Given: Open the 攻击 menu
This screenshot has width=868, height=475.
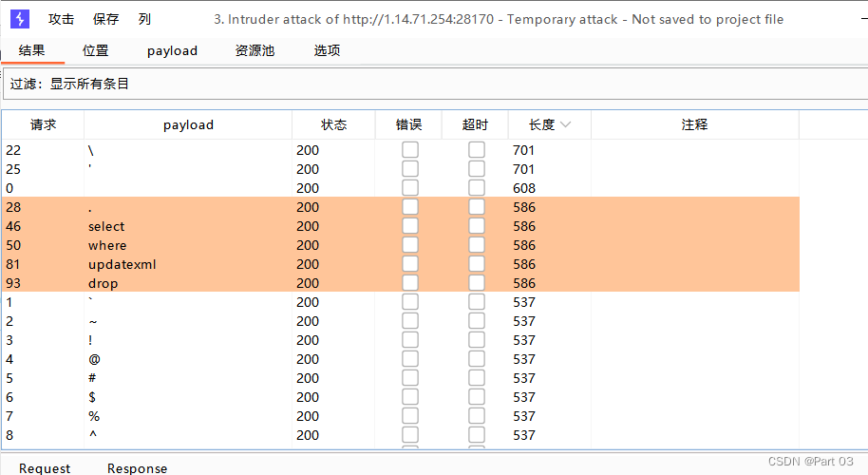Looking at the screenshot, I should click(x=61, y=19).
